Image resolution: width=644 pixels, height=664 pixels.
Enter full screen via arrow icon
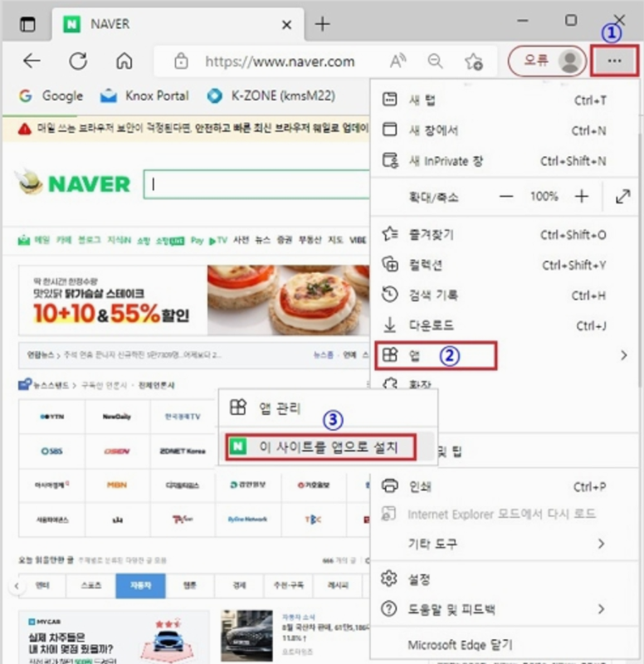click(x=622, y=197)
